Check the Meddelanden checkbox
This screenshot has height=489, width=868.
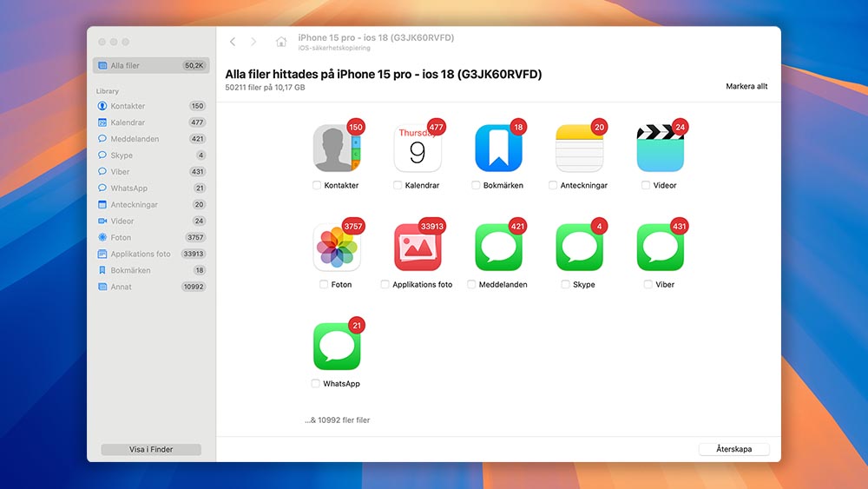471,284
